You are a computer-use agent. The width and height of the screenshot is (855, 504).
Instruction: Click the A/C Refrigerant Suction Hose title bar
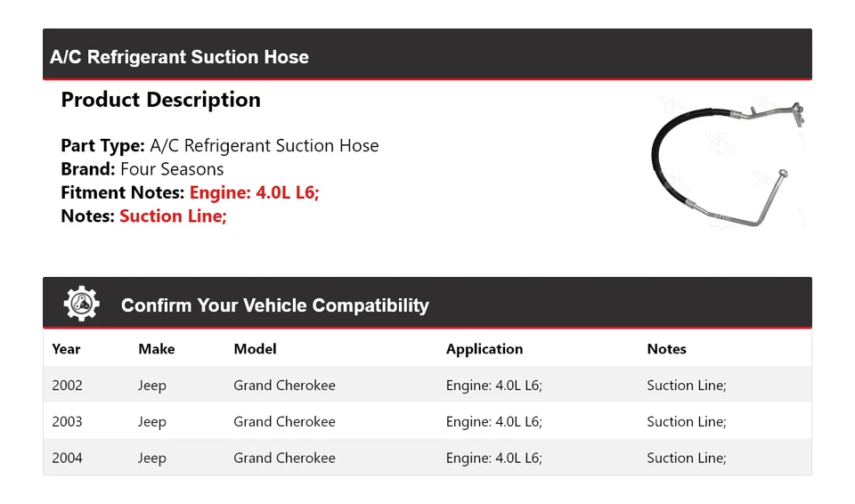[179, 57]
